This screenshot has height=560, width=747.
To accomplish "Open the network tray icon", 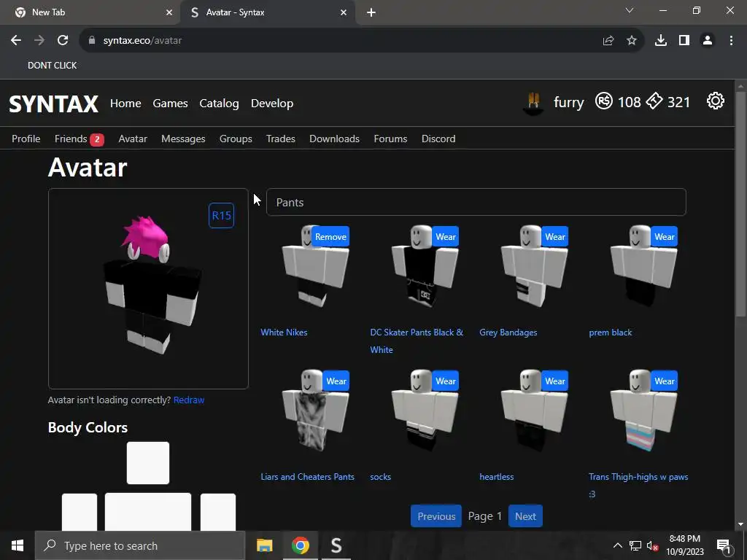I will 635,545.
